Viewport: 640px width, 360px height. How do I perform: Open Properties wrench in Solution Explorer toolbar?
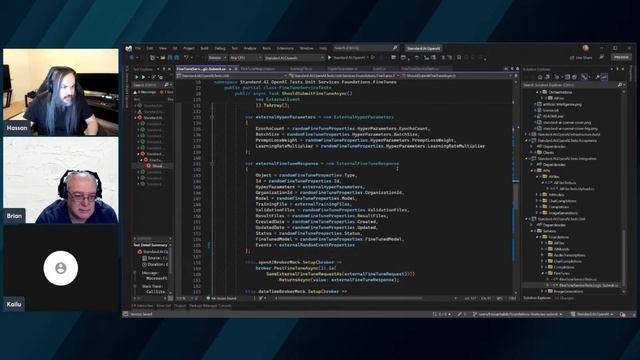click(x=597, y=77)
